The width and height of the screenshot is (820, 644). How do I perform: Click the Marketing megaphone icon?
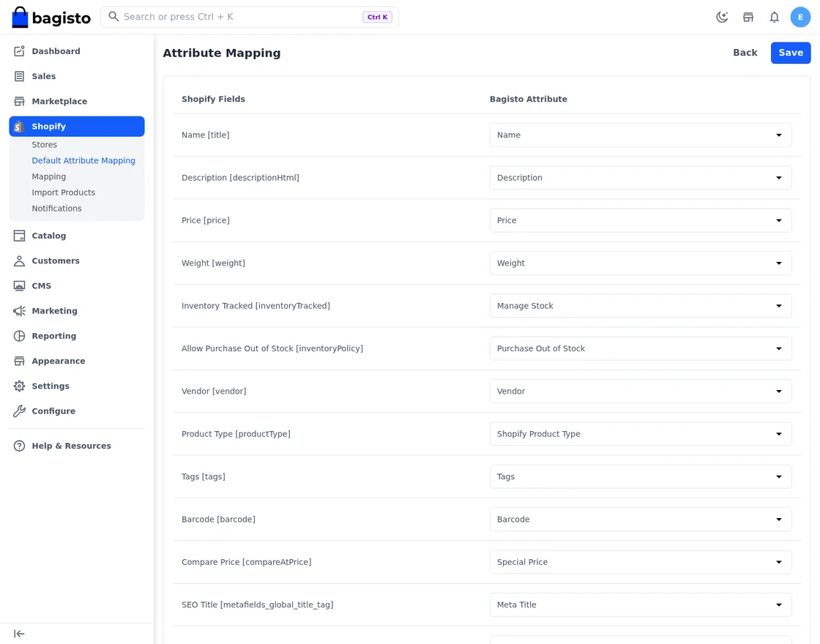pyautogui.click(x=19, y=311)
